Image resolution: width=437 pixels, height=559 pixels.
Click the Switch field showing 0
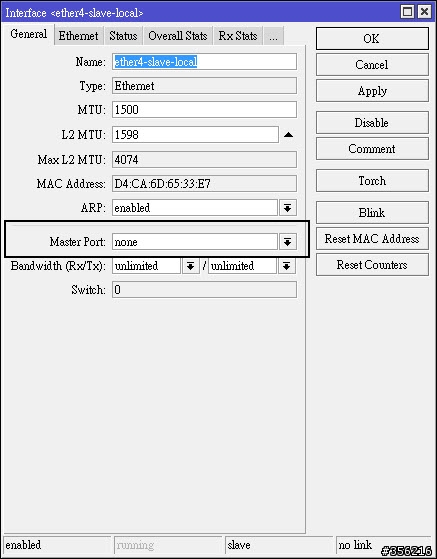204,289
